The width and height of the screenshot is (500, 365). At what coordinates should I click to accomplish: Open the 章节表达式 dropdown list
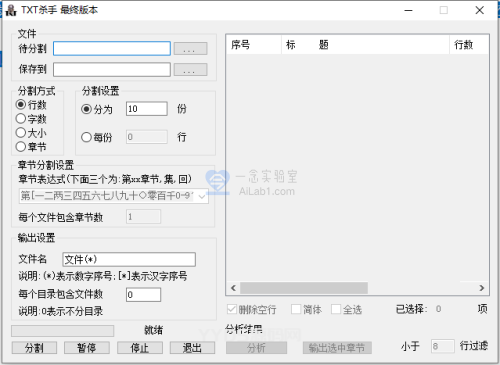(x=202, y=196)
